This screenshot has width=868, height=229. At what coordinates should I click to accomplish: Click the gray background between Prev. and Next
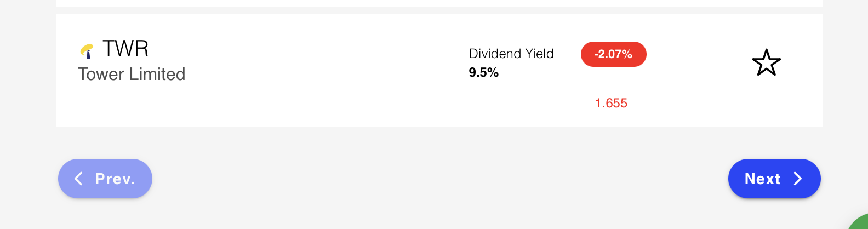coord(438,179)
